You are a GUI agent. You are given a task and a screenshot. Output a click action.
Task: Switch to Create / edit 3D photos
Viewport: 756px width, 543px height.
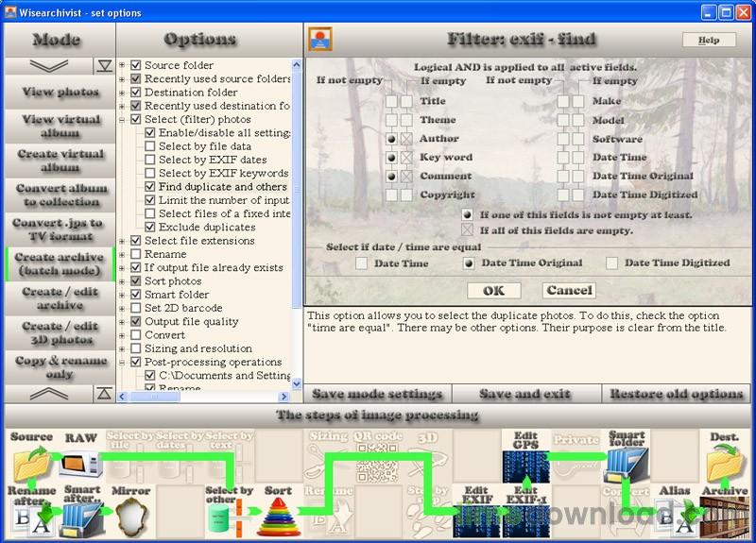(x=60, y=333)
